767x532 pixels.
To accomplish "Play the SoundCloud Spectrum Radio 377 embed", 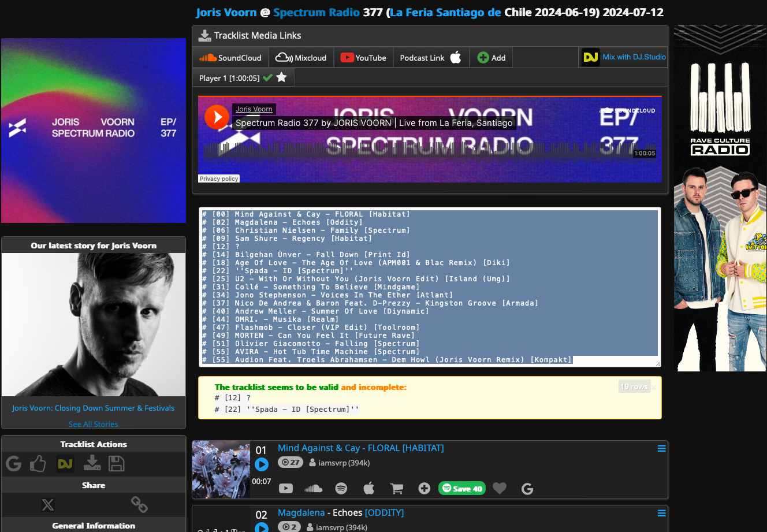I will coord(217,117).
